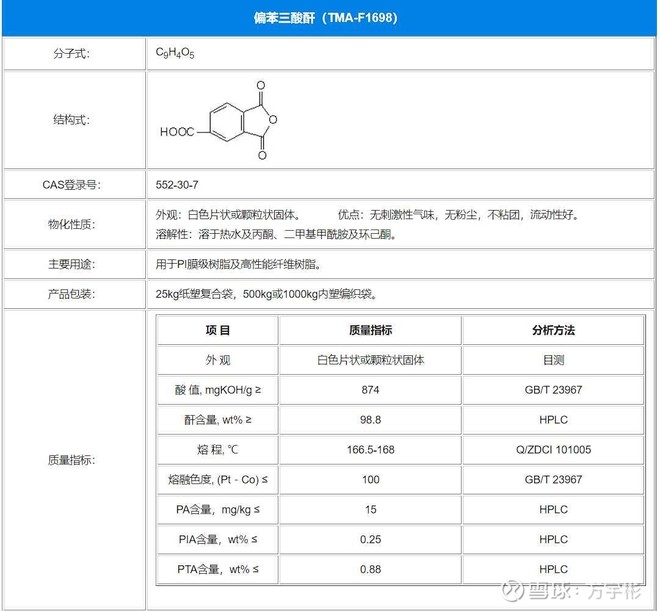Select the 熔程, ℃ cell
Image resolution: width=660 pixels, height=611 pixels.
(x=218, y=450)
